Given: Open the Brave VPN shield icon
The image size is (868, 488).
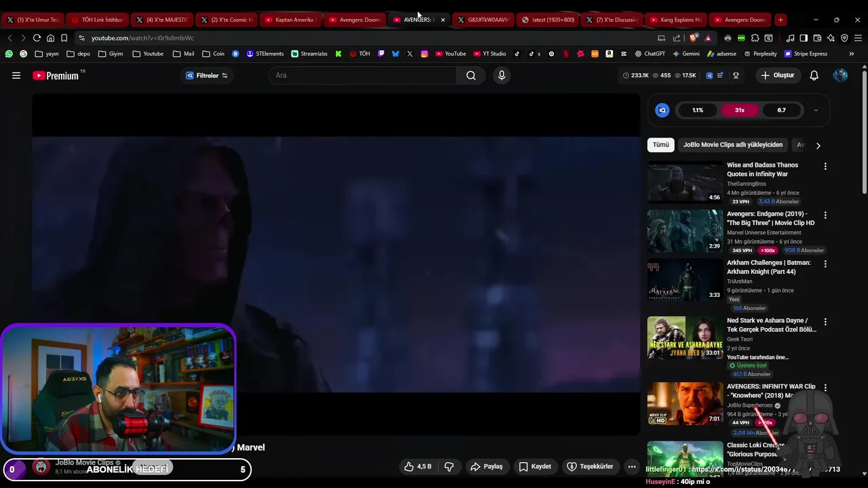Looking at the screenshot, I should [844, 38].
